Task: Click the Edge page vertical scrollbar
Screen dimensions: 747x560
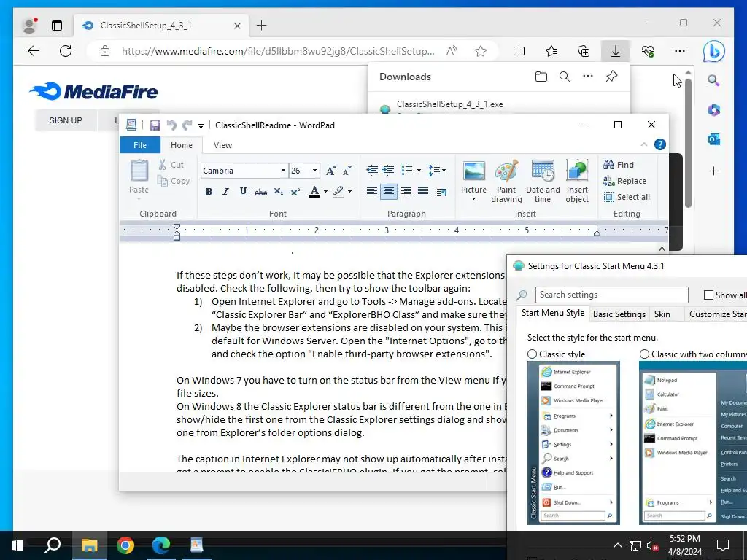Action: coord(688,143)
